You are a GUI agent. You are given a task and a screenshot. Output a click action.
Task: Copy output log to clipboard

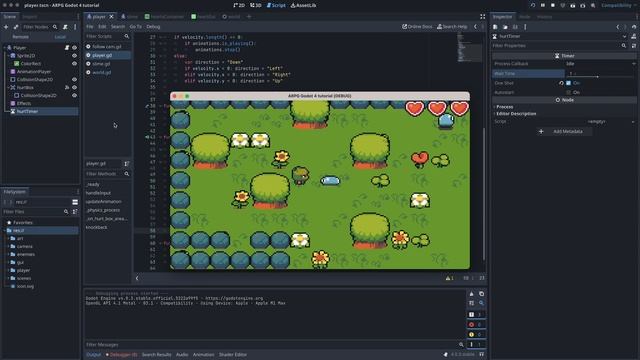tap(481, 294)
